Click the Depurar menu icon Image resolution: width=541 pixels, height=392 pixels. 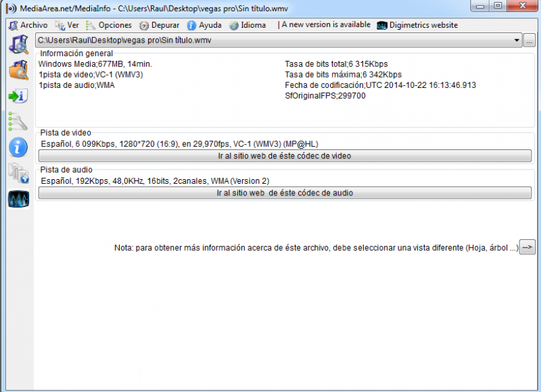click(144, 25)
